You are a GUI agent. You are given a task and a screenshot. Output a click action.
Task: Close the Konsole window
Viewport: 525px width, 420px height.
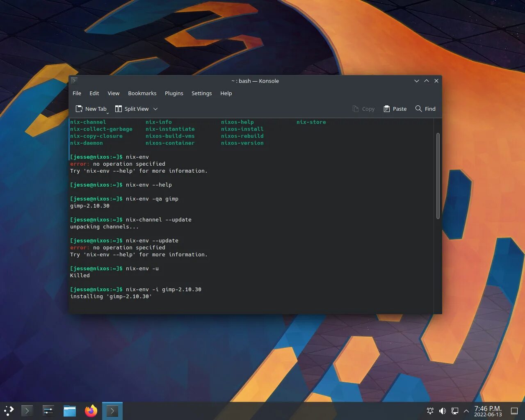[x=436, y=81]
